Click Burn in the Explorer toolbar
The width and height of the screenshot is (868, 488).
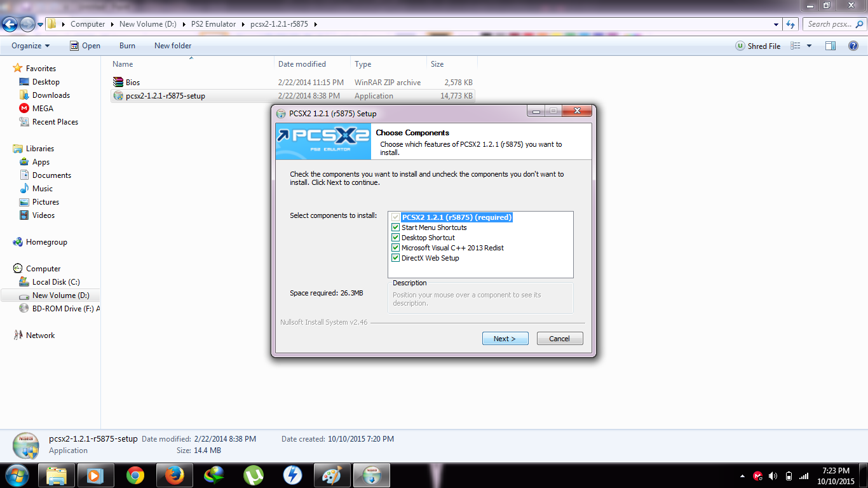tap(127, 46)
